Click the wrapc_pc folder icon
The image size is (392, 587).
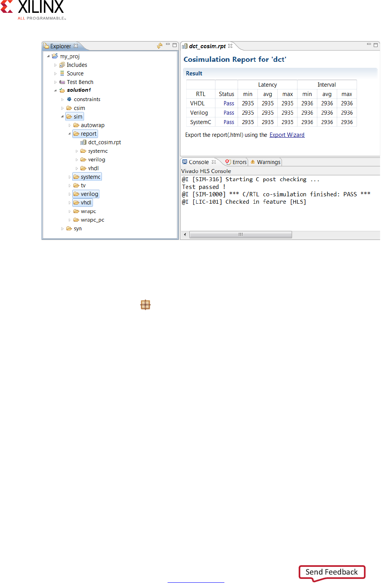tap(76, 220)
